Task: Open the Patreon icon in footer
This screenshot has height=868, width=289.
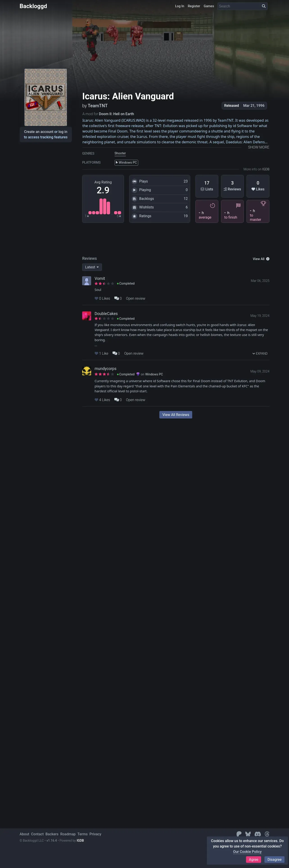Action: pos(239,834)
